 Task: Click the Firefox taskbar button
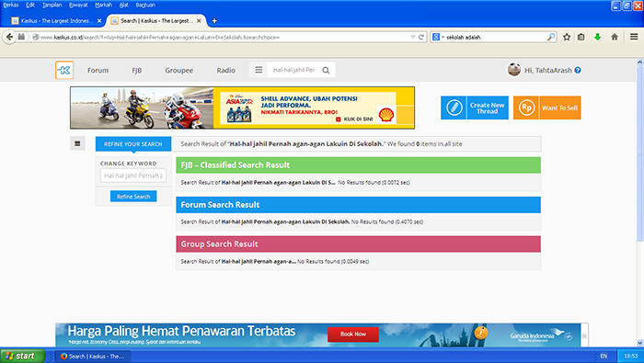pos(94,356)
